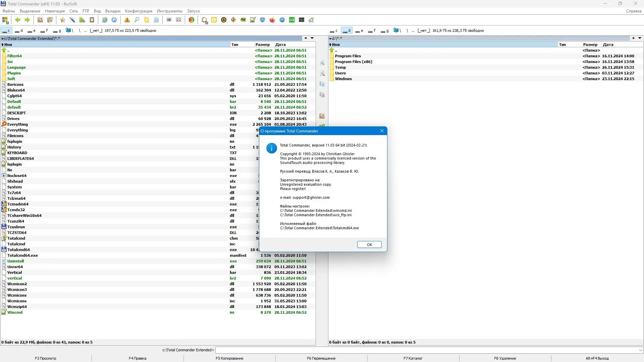Switch left panel to drive d

pos(19,31)
